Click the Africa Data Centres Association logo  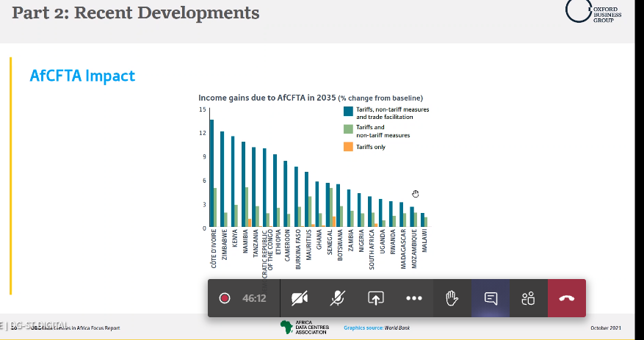[304, 328]
